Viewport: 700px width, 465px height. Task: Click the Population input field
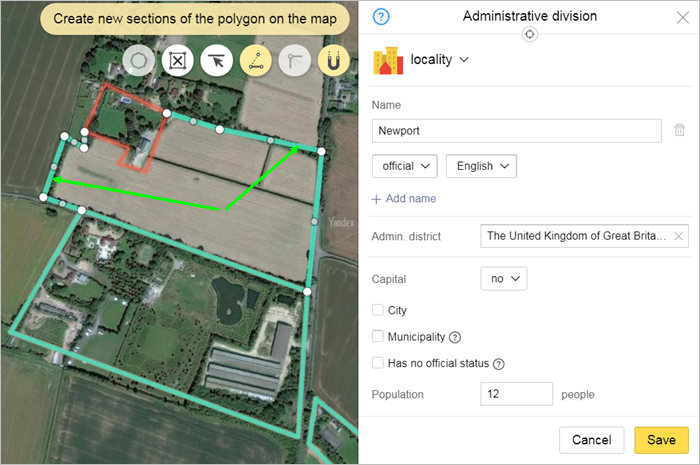[516, 394]
